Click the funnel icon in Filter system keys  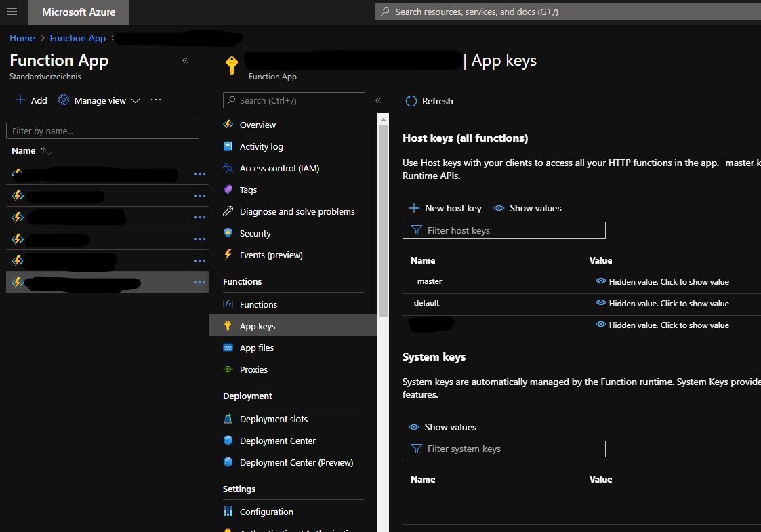point(416,449)
